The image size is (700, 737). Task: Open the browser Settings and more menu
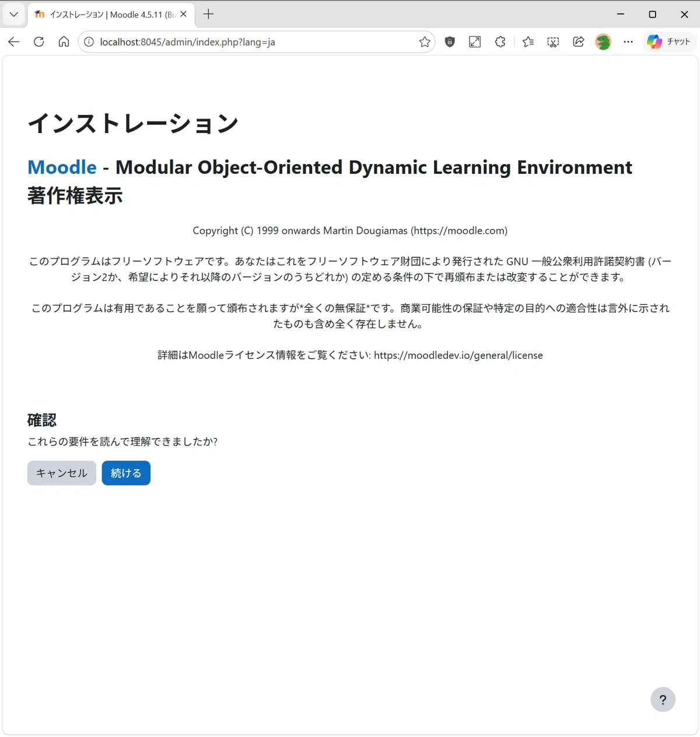point(628,41)
